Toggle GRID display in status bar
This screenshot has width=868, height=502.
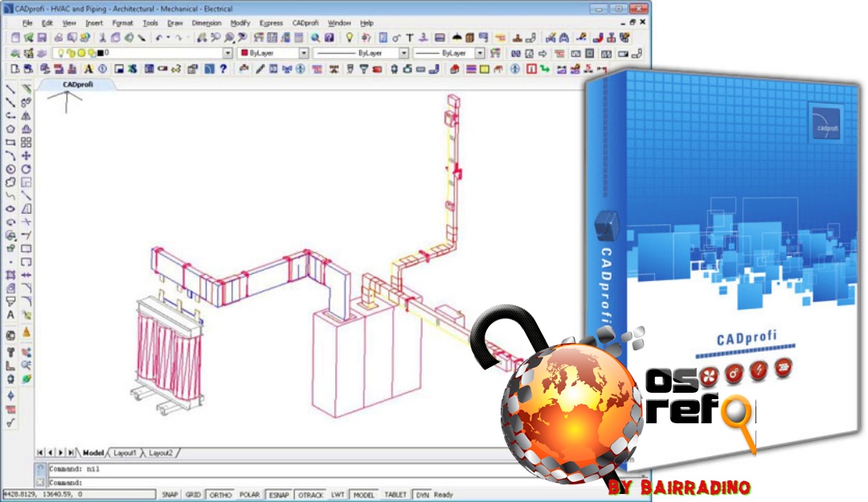193,495
